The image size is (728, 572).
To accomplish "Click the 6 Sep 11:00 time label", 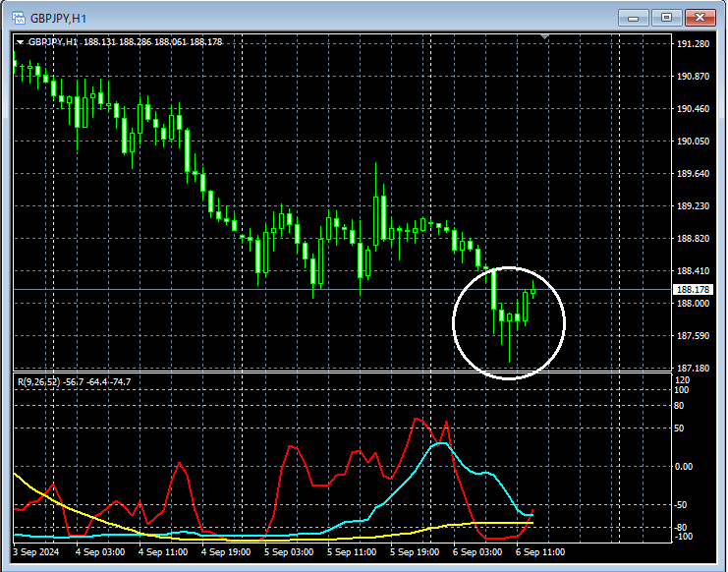I will coord(540,552).
